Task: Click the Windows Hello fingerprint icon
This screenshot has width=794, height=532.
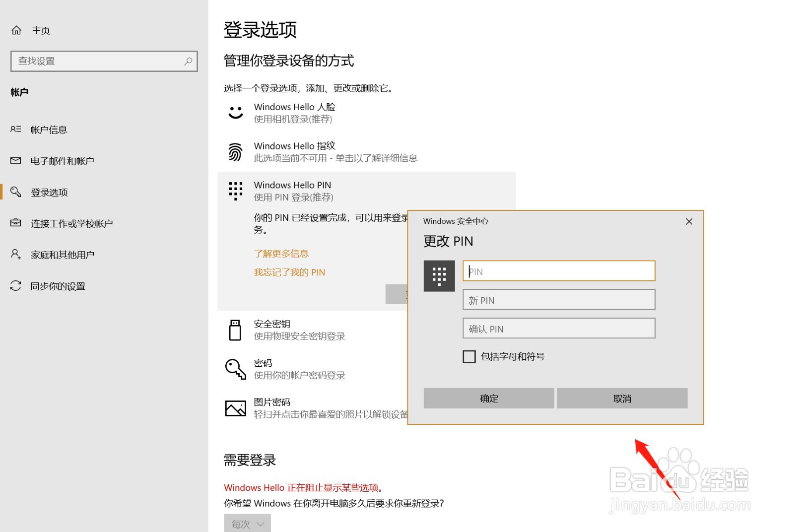Action: [x=236, y=152]
